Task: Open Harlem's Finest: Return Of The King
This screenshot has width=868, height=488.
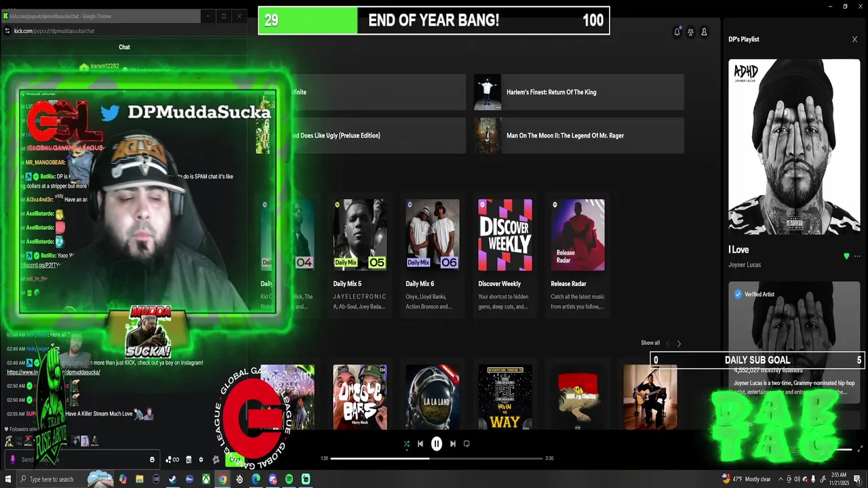Action: point(579,92)
